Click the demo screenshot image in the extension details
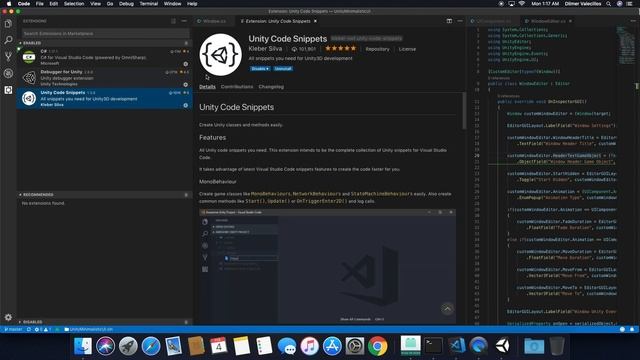Image resolution: width=640 pixels, height=360 pixels. tap(327, 267)
